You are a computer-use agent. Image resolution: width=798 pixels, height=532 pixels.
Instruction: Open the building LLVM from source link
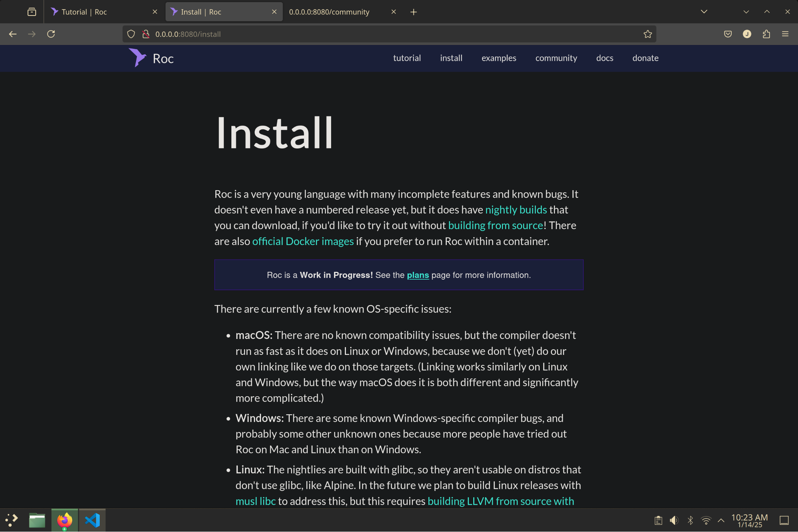pyautogui.click(x=501, y=501)
